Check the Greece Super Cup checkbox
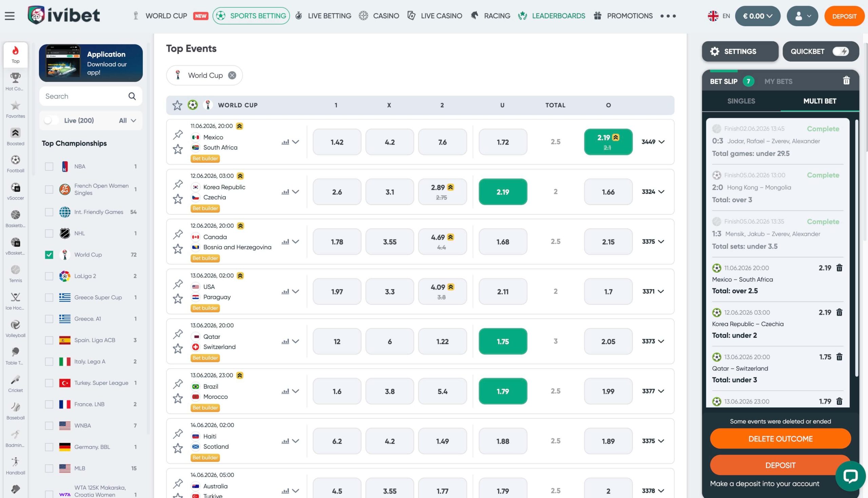This screenshot has height=498, width=868. tap(49, 297)
